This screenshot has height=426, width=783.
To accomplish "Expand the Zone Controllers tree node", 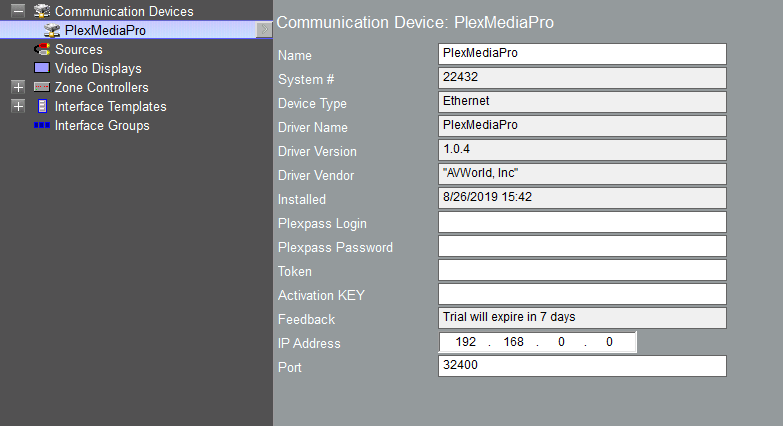I will click(18, 87).
